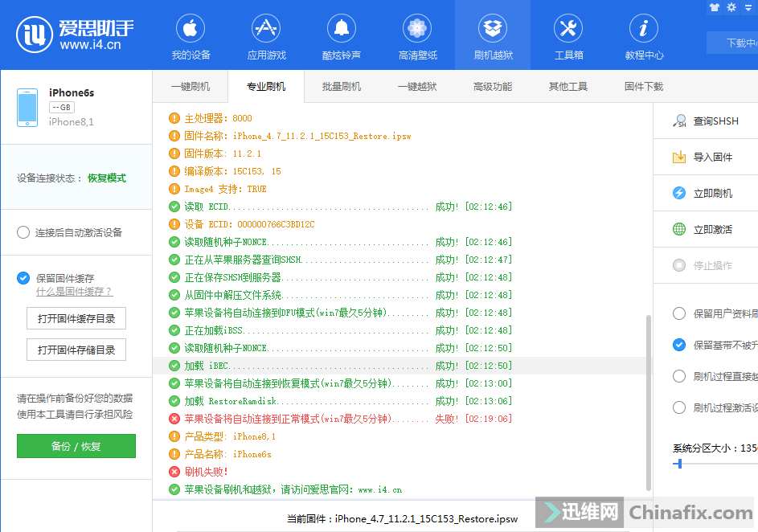Click 立即刷机 flash now button
This screenshot has width=758, height=532.
pos(712,194)
